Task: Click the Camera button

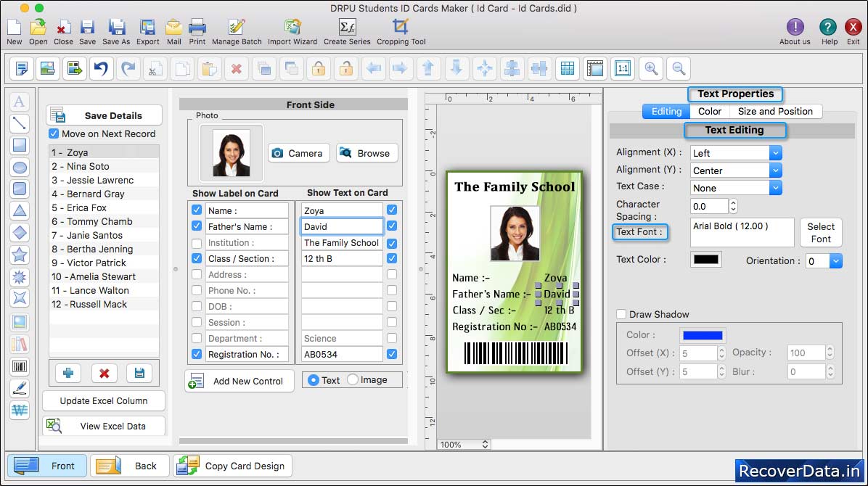Action: (x=299, y=153)
